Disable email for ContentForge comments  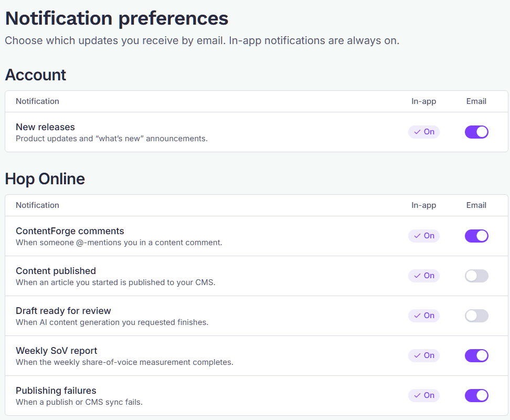pos(476,236)
